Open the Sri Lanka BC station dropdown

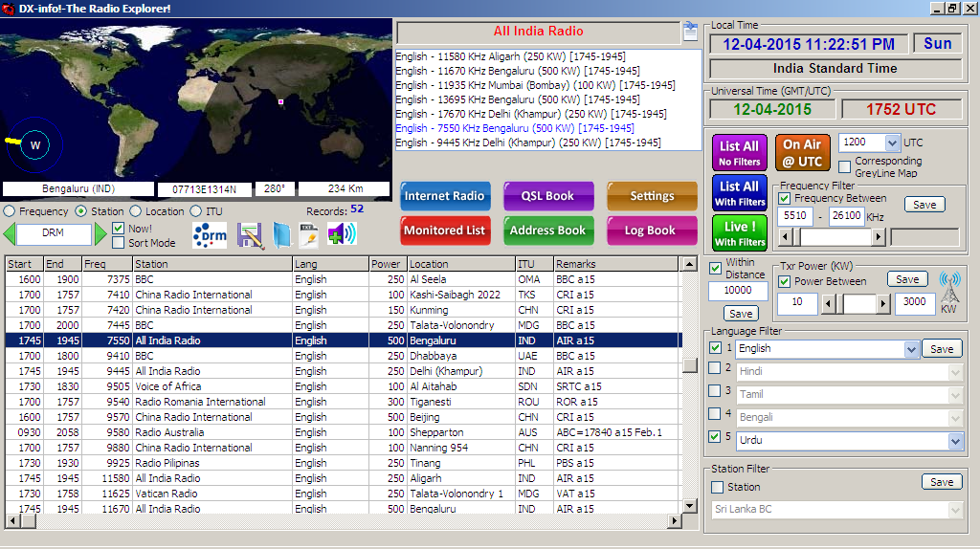click(x=955, y=510)
